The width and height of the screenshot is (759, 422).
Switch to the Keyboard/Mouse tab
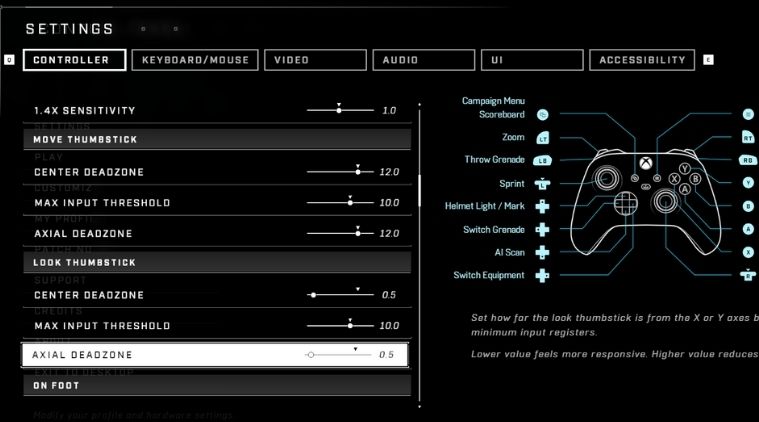coord(195,60)
